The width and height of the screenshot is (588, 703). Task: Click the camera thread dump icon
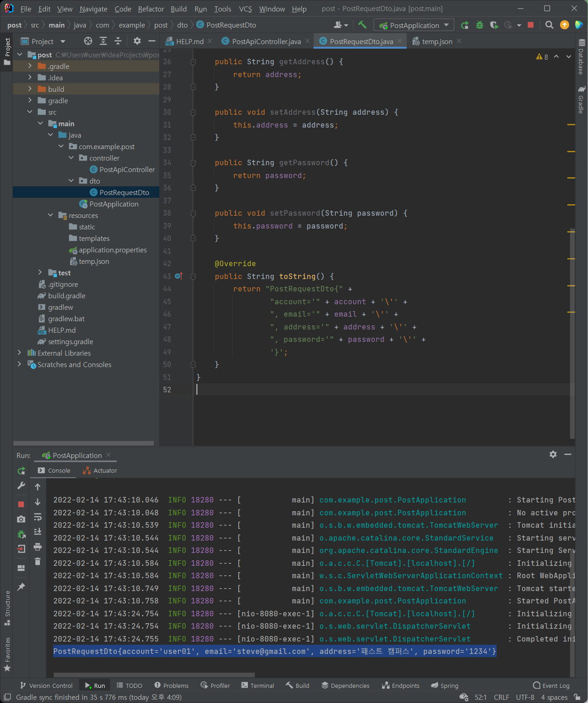21,519
